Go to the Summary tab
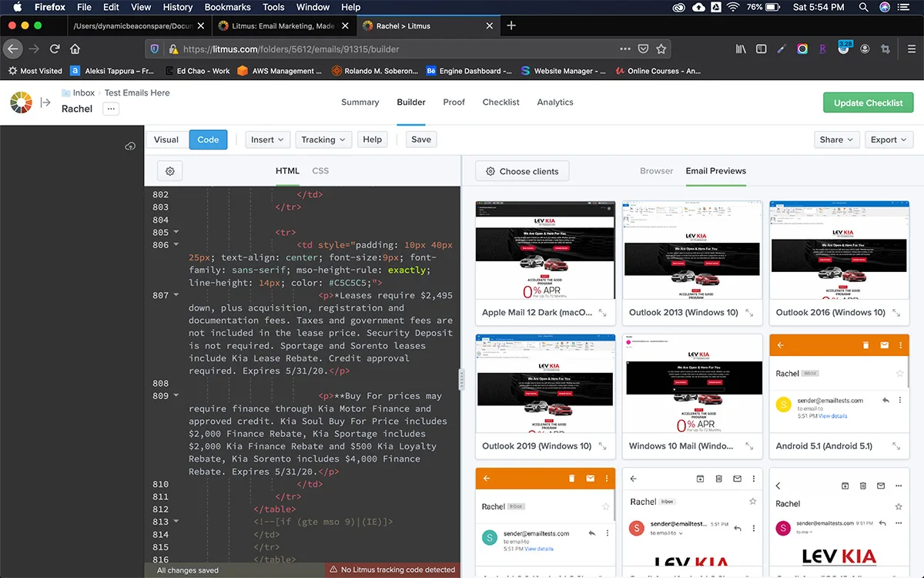924x578 pixels. click(360, 102)
